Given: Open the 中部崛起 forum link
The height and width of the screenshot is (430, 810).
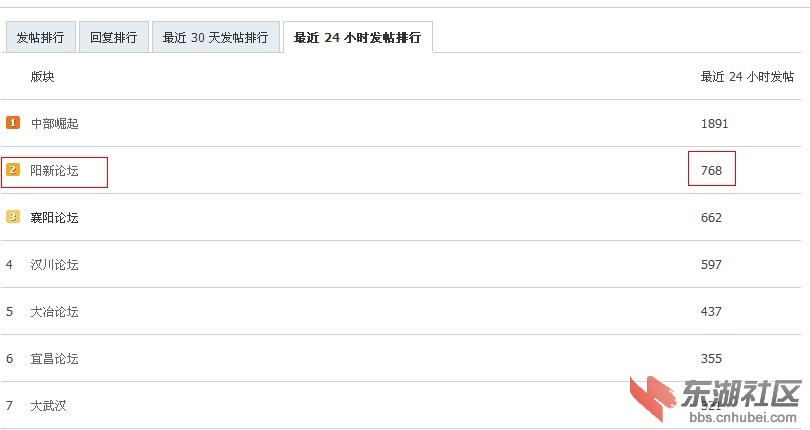Looking at the screenshot, I should (54, 124).
